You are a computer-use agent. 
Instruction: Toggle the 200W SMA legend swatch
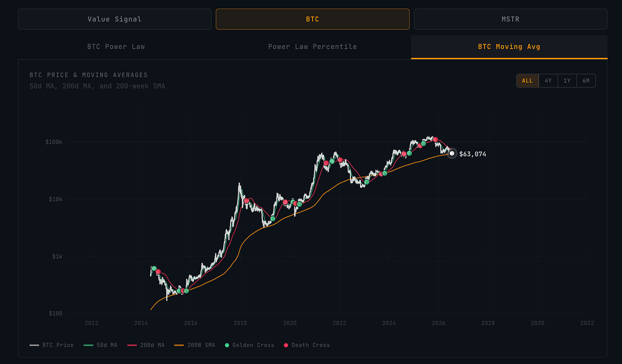click(x=179, y=345)
